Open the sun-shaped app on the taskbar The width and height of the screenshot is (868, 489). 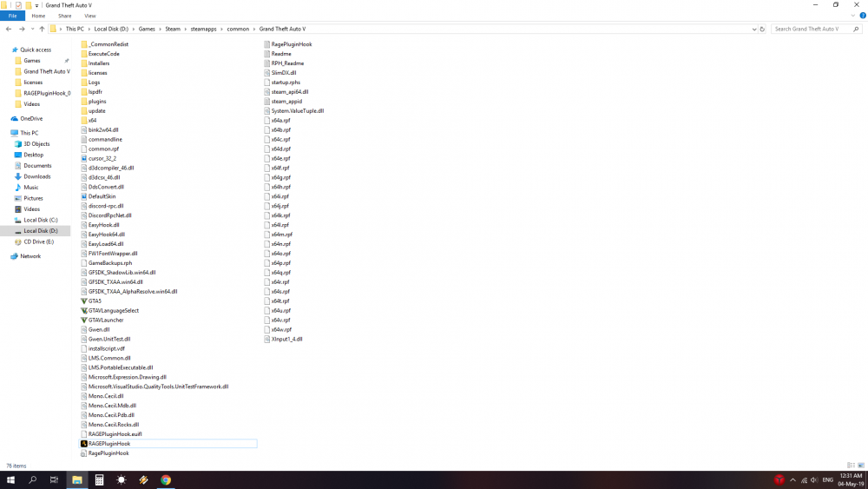click(122, 480)
